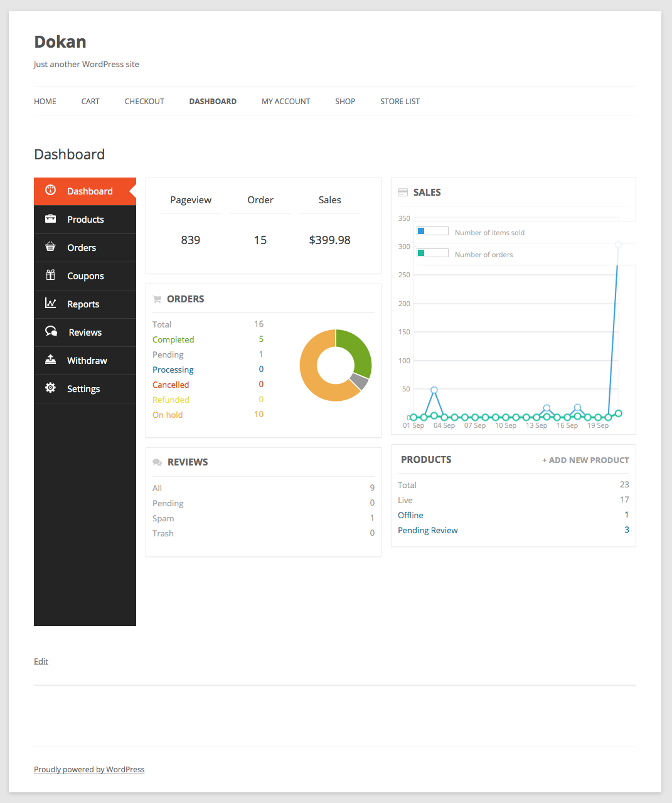Image resolution: width=672 pixels, height=803 pixels.
Task: Open Offline products link
Action: tap(410, 515)
